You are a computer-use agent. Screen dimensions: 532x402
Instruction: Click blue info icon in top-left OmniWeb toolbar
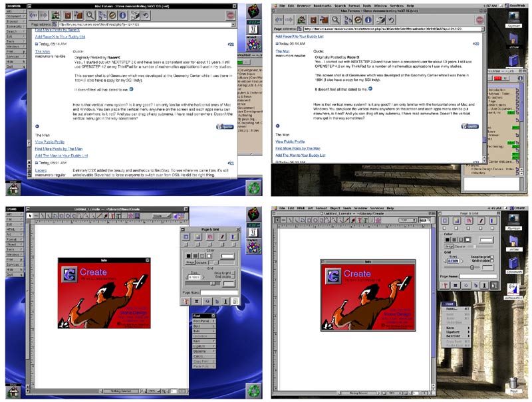123,15
